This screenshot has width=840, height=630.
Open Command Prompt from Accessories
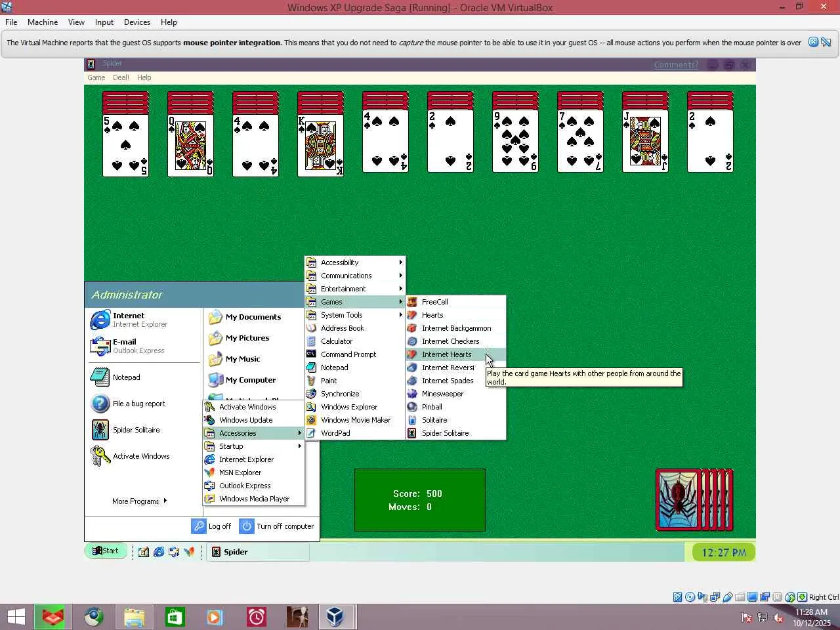pos(355,354)
